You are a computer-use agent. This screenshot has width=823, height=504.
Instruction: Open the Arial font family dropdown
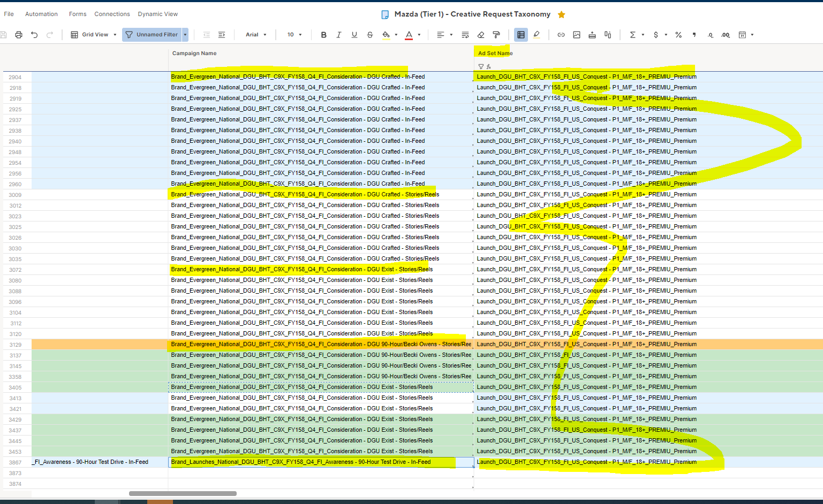256,35
